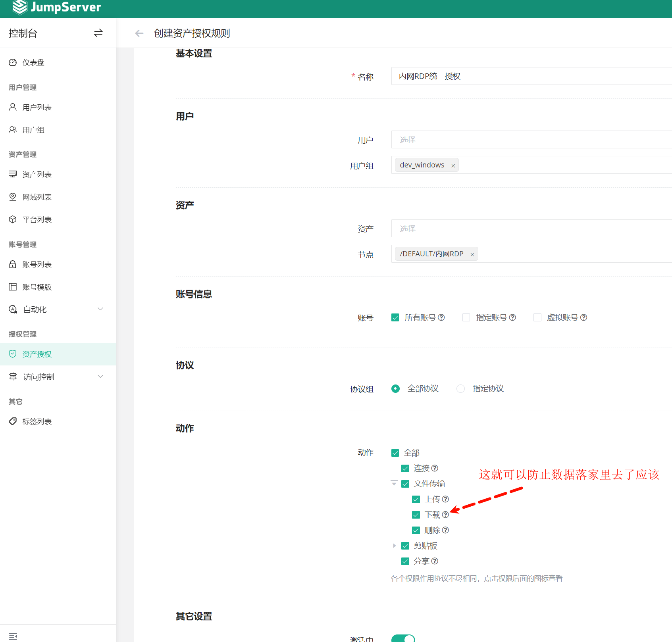Screen dimensions: 672x642
Task: Go to 用户列表 in the sidebar
Action: point(37,108)
